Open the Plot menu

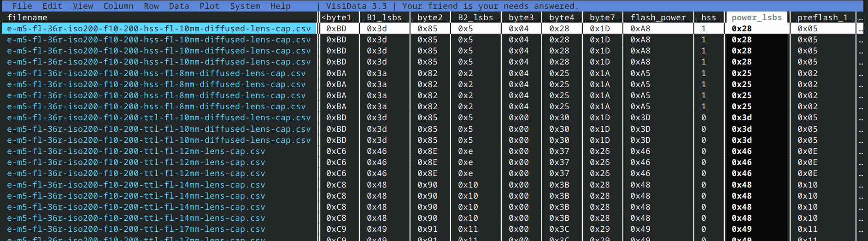[x=209, y=6]
